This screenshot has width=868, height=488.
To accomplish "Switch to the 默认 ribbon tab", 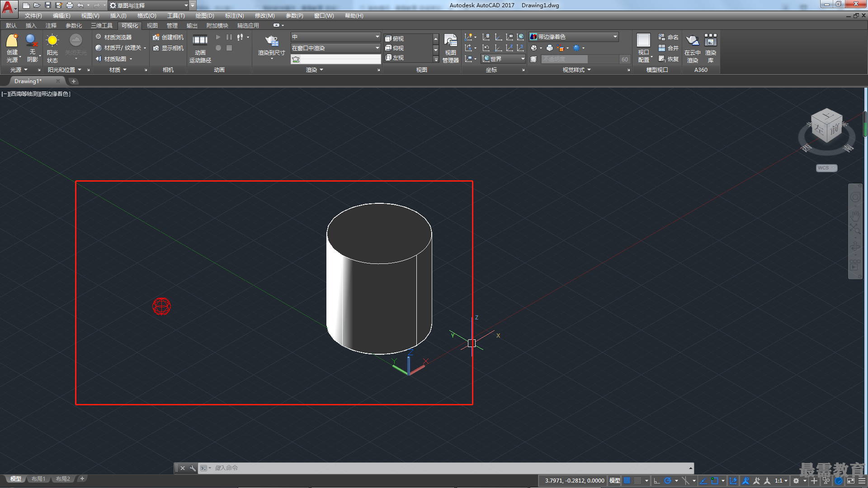I will pos(11,25).
